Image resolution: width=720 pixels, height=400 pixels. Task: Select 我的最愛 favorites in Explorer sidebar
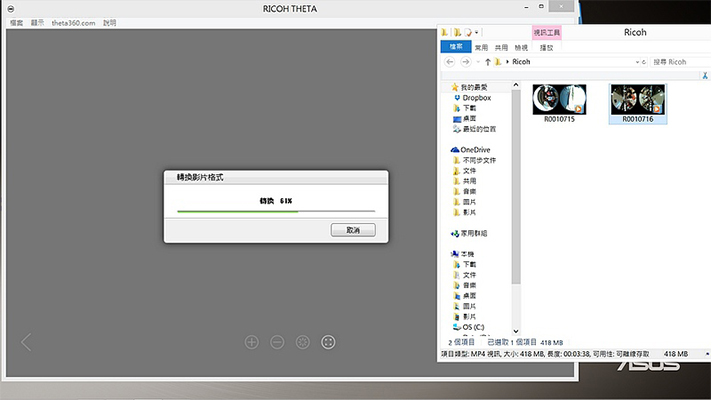pyautogui.click(x=473, y=87)
